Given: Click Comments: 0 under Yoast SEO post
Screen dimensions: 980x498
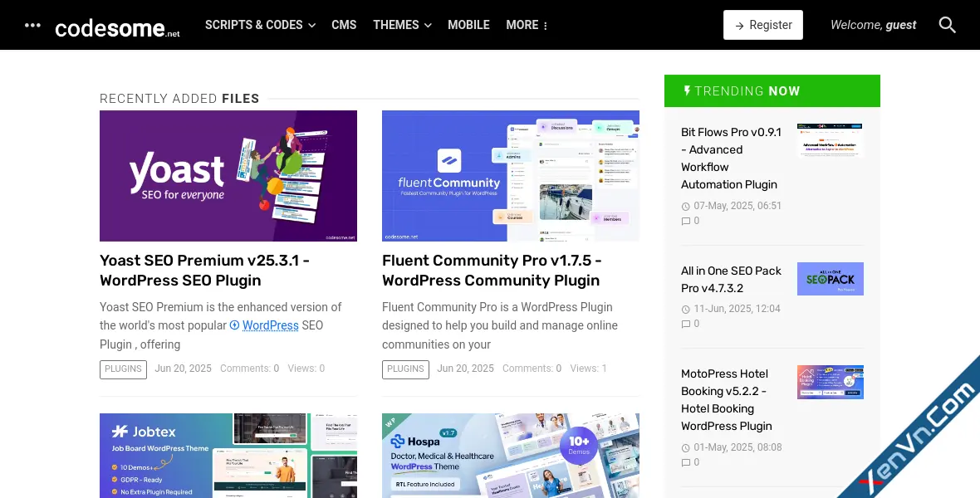Looking at the screenshot, I should tap(249, 369).
